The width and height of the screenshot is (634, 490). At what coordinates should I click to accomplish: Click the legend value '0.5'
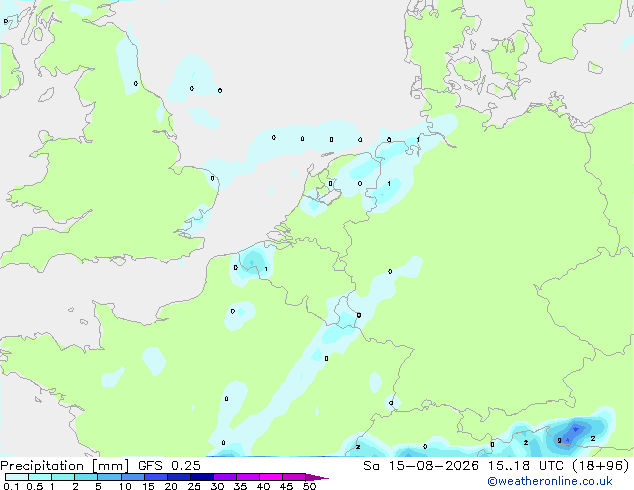(x=34, y=486)
